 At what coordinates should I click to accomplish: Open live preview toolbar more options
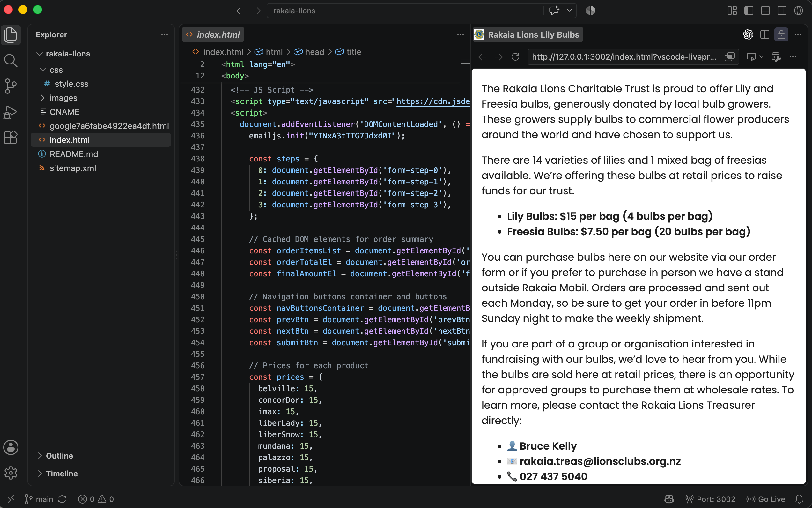click(793, 57)
